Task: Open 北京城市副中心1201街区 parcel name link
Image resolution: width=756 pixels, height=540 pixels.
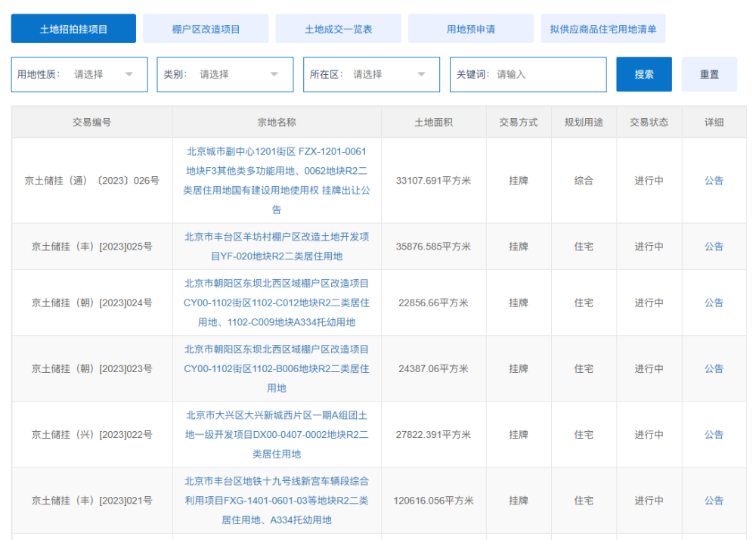Action: pyautogui.click(x=277, y=181)
